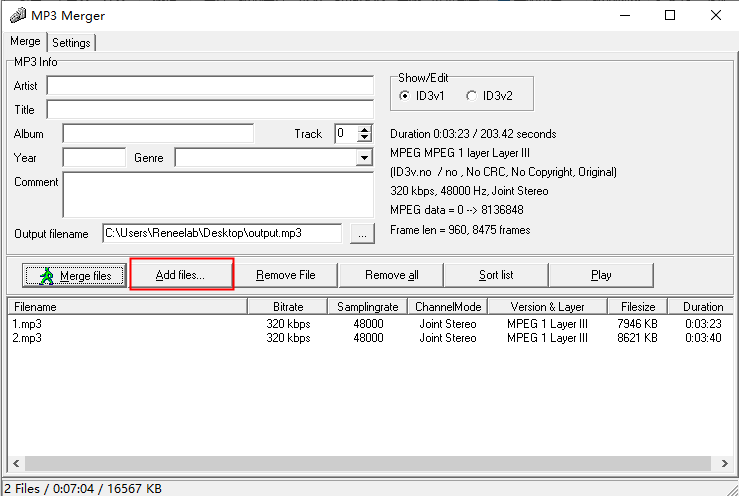This screenshot has width=739, height=496.
Task: Minimize the MP3 Merger window
Action: tap(625, 16)
